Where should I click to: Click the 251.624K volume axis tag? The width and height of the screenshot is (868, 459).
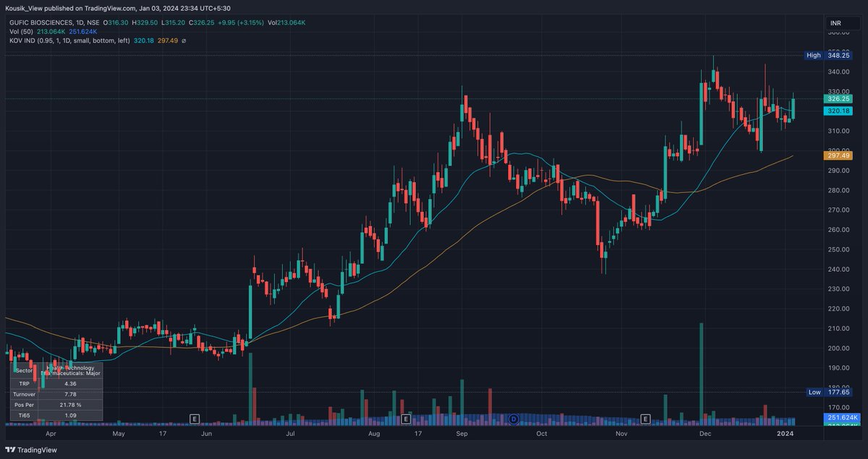[842, 418]
